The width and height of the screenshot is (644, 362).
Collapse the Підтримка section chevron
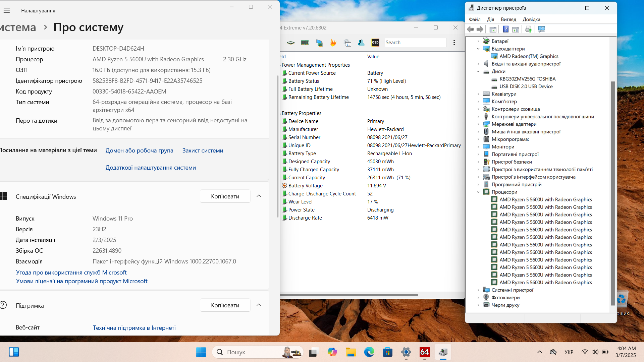[259, 305]
